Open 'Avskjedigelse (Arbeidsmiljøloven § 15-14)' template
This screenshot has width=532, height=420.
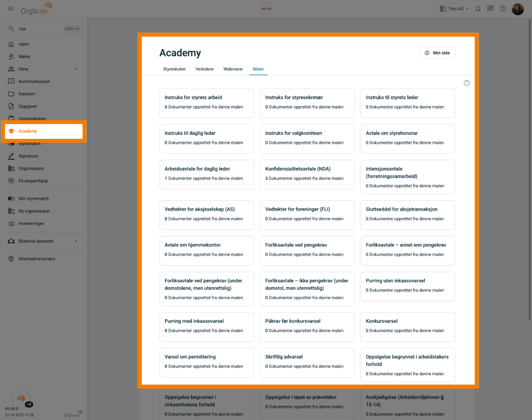coord(408,404)
